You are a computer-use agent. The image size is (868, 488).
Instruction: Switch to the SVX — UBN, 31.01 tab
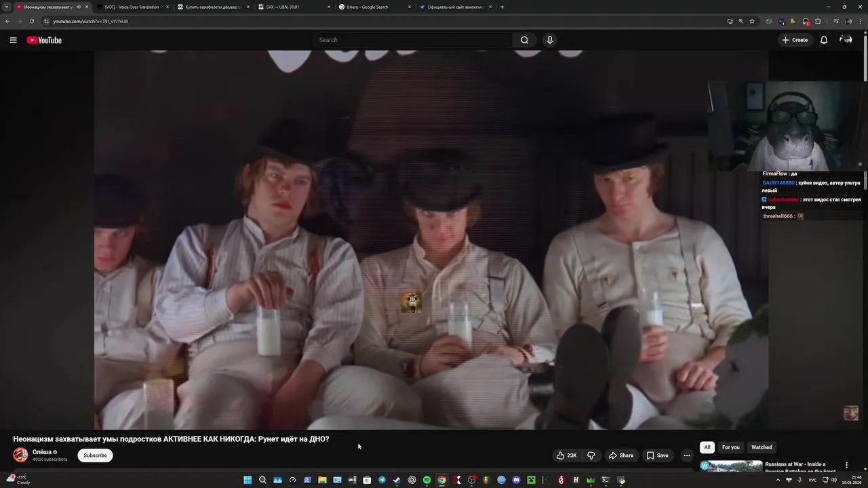(x=293, y=7)
